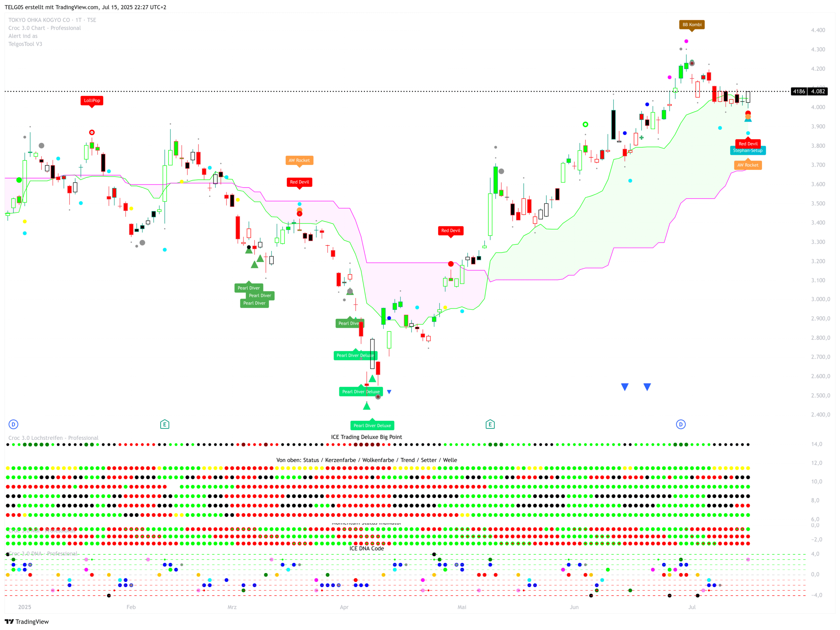Click the Jun month label on time axis

pyautogui.click(x=574, y=607)
